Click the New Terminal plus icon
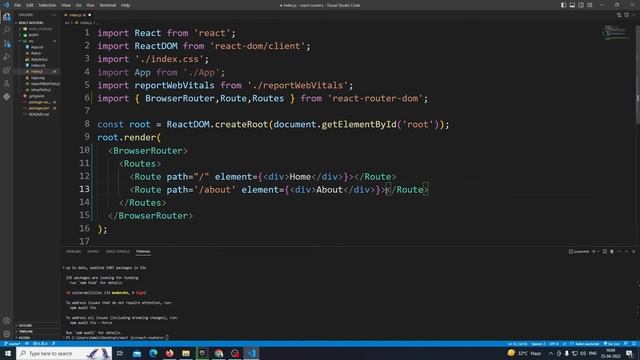The width and height of the screenshot is (640, 360). [x=594, y=251]
